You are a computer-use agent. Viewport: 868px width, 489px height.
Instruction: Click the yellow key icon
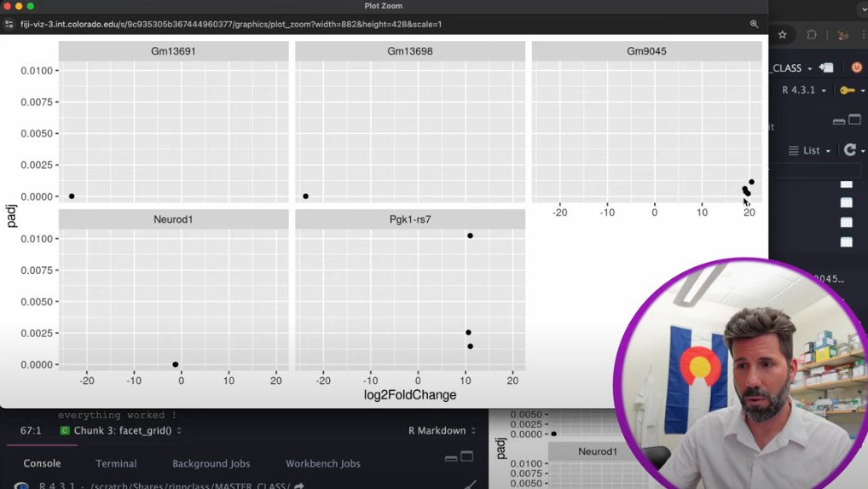tap(847, 90)
